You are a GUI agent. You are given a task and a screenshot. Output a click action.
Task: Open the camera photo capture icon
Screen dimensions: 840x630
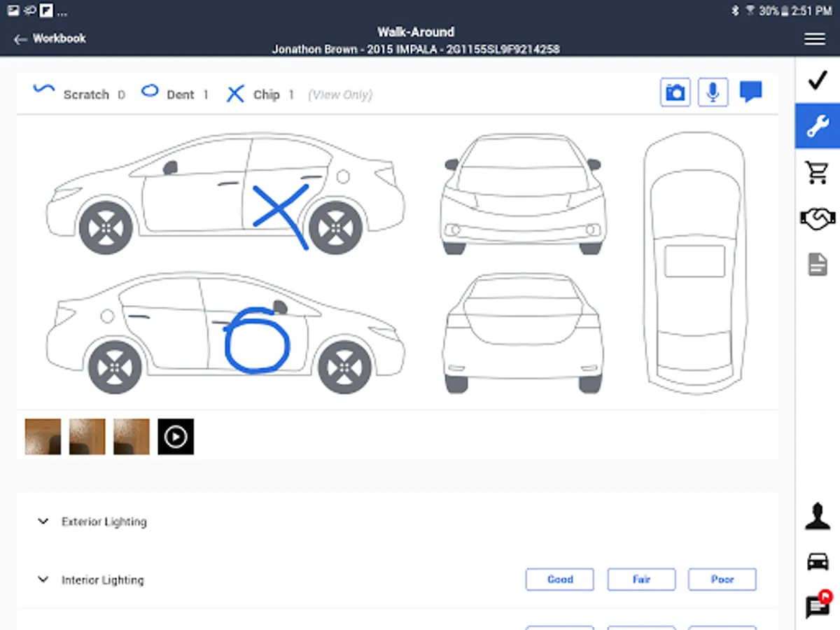675,92
